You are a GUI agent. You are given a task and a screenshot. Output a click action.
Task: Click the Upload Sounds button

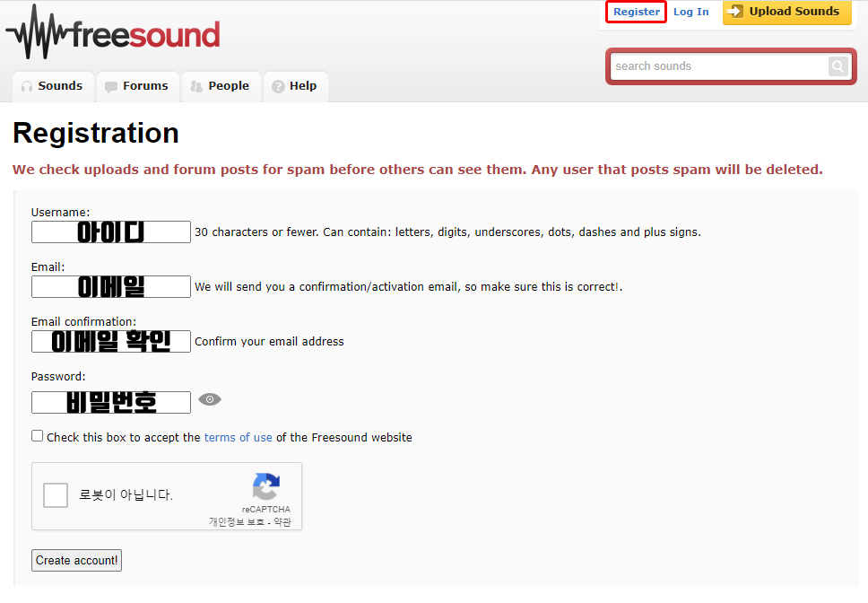tap(786, 13)
